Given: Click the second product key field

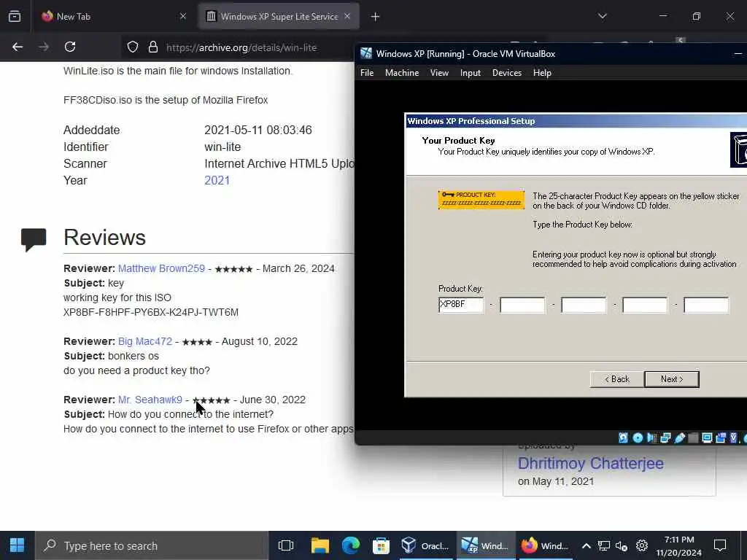Looking at the screenshot, I should (522, 305).
